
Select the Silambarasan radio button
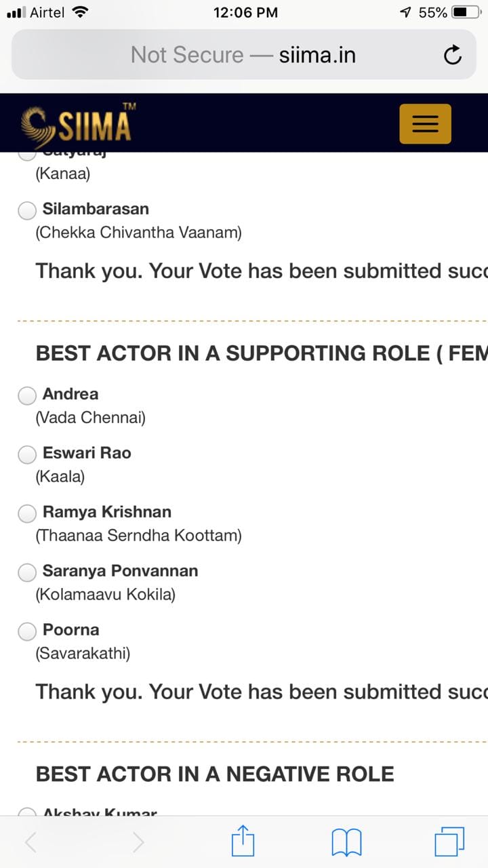(x=27, y=211)
